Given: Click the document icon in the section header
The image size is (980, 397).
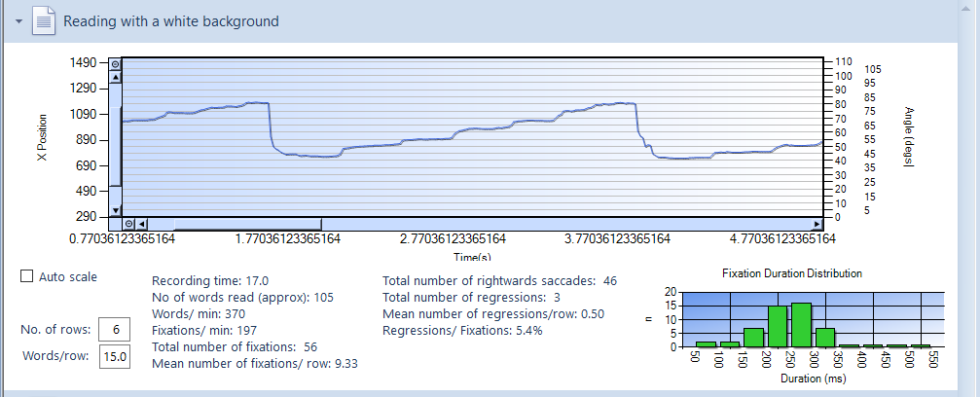Looking at the screenshot, I should coord(44,20).
